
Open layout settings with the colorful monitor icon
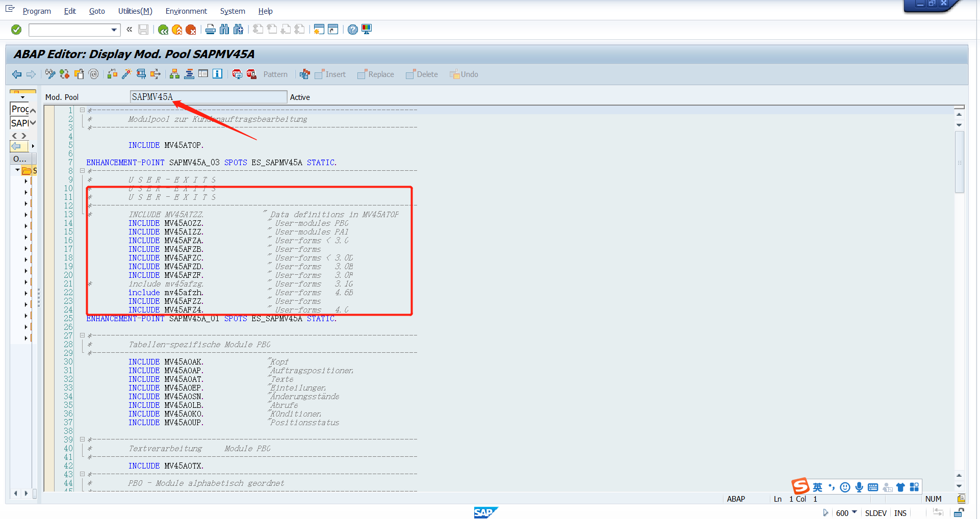pos(366,29)
